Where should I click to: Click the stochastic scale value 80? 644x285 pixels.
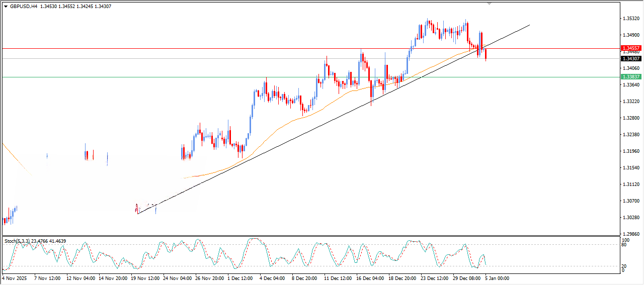tap(625, 245)
